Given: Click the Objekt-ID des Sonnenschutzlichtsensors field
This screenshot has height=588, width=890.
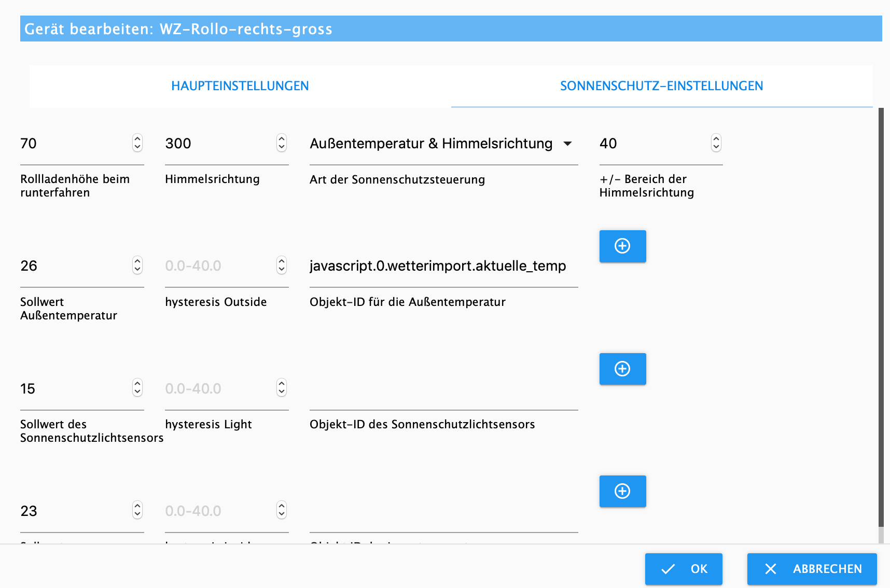Looking at the screenshot, I should click(x=443, y=389).
